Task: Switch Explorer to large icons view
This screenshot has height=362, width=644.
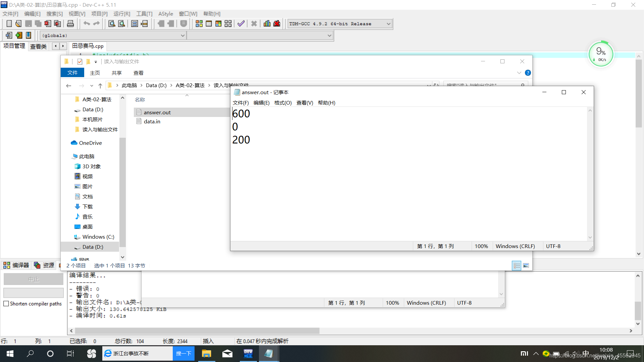Action: [526, 266]
